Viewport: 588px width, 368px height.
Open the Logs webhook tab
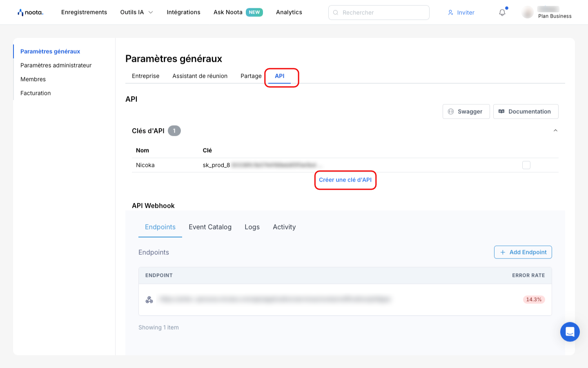point(252,227)
